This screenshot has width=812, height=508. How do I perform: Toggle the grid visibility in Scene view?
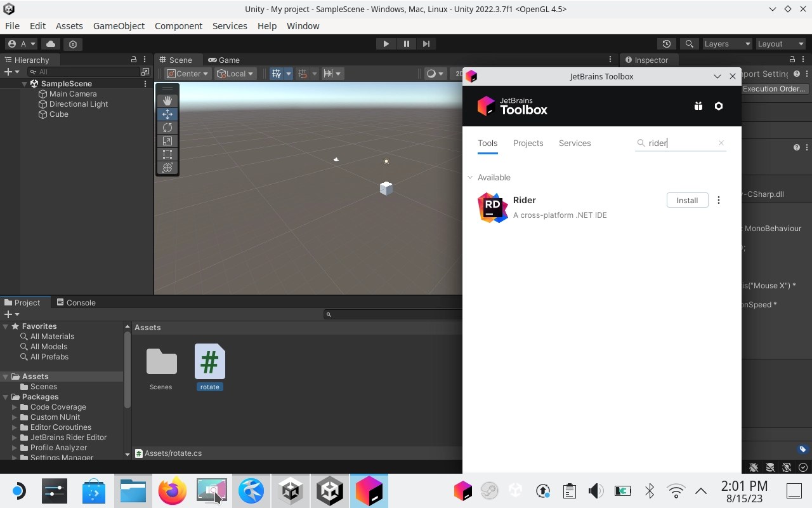(277, 74)
